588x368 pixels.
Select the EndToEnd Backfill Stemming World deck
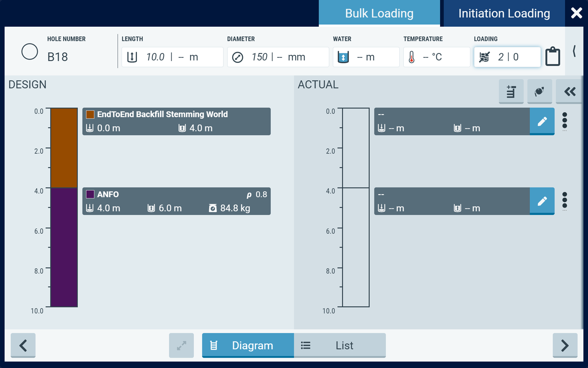[177, 122]
